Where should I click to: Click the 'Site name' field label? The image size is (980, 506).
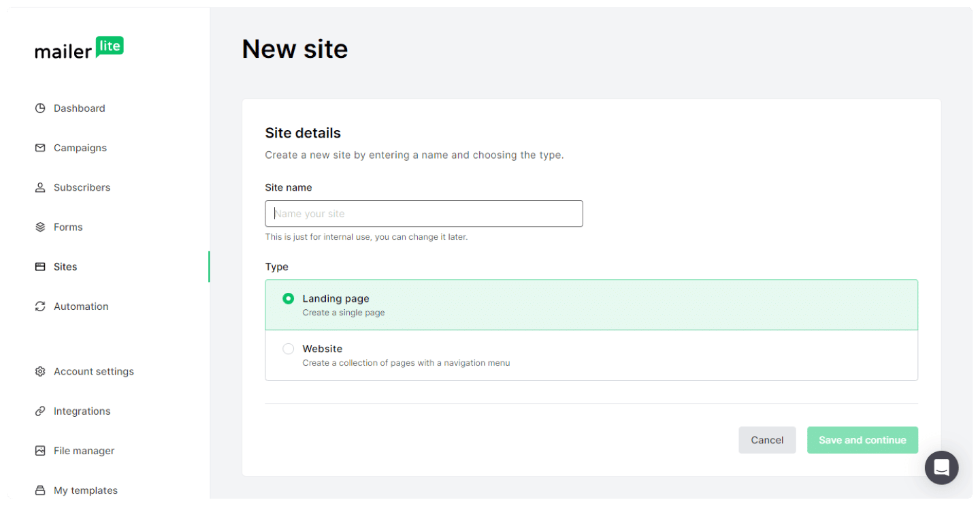pyautogui.click(x=289, y=187)
